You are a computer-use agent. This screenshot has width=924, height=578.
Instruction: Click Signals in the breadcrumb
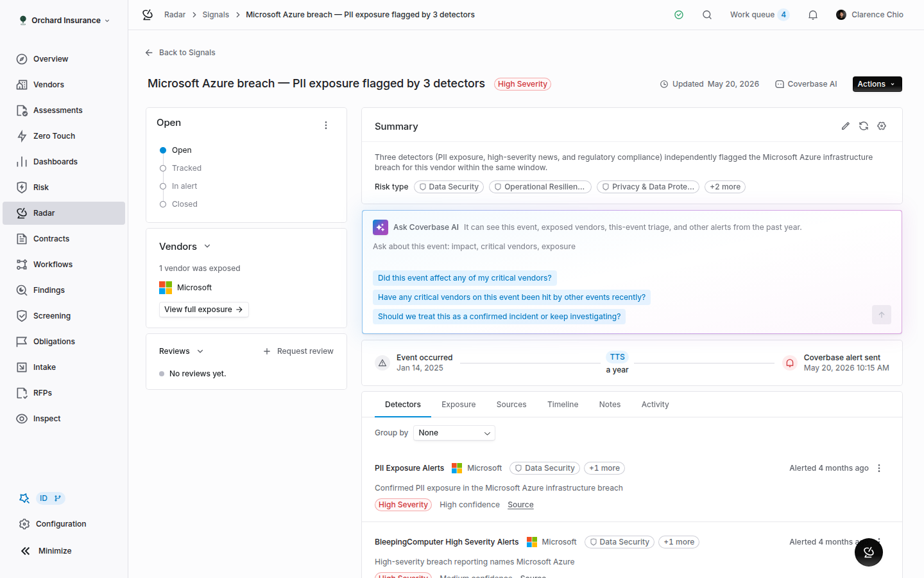[x=216, y=15]
